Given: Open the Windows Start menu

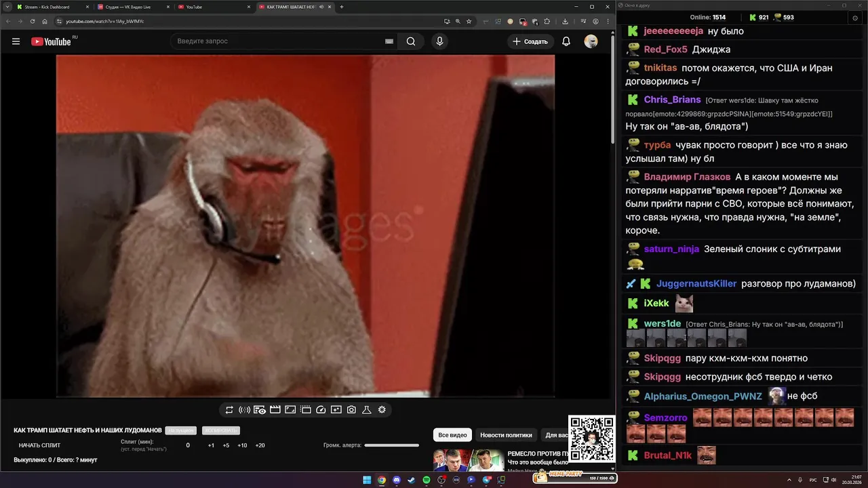Looking at the screenshot, I should point(367,480).
